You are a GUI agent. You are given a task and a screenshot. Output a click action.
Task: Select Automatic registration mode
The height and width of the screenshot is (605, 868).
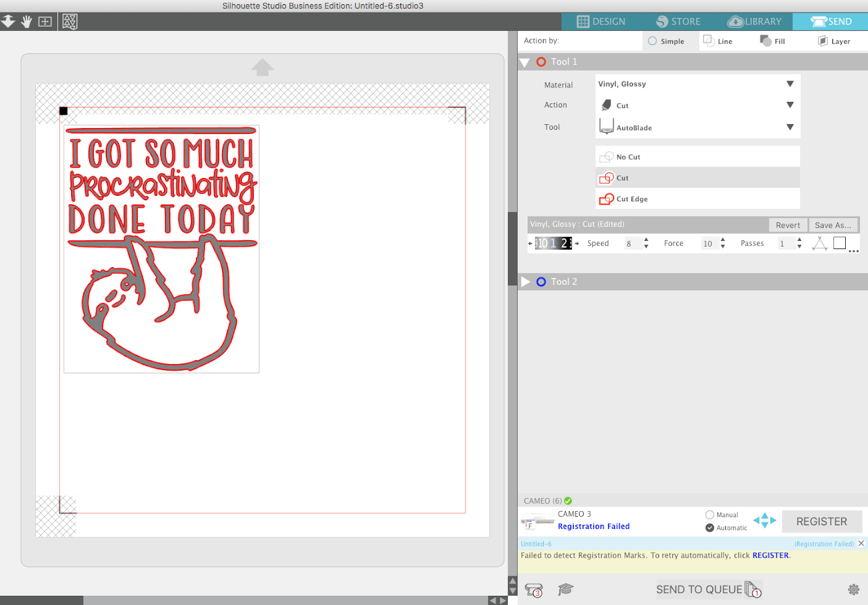tap(726, 528)
